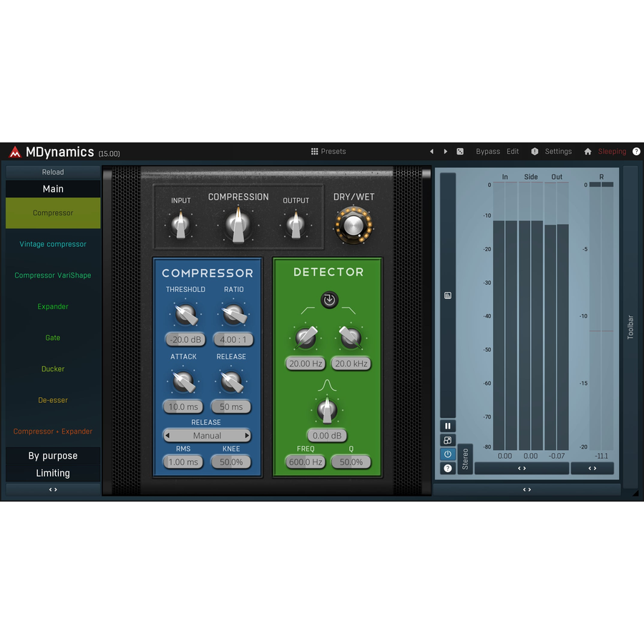This screenshot has height=644, width=644.
Task: Click the 20.00 Hz high-pass field
Action: tap(305, 364)
